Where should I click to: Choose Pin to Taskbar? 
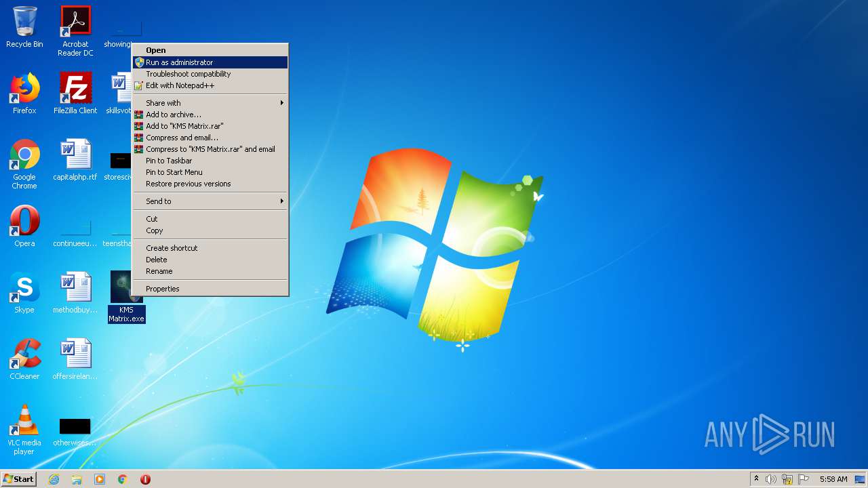(x=210, y=161)
